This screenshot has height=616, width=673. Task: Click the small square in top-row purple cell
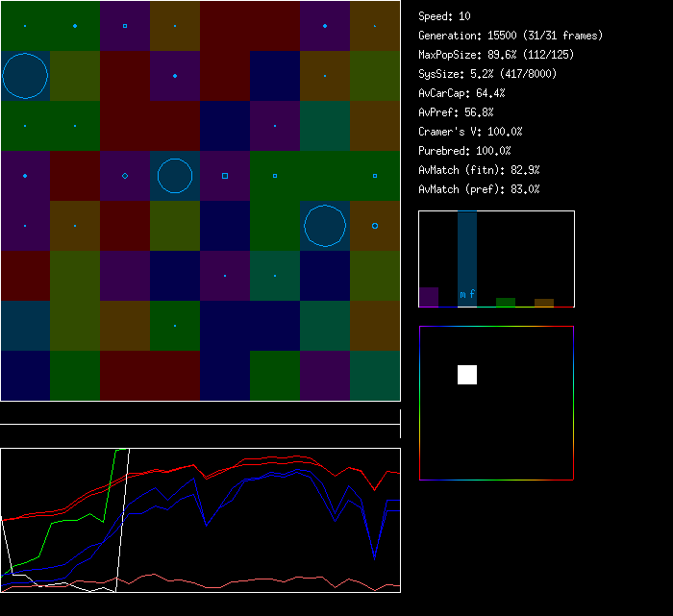(x=125, y=26)
